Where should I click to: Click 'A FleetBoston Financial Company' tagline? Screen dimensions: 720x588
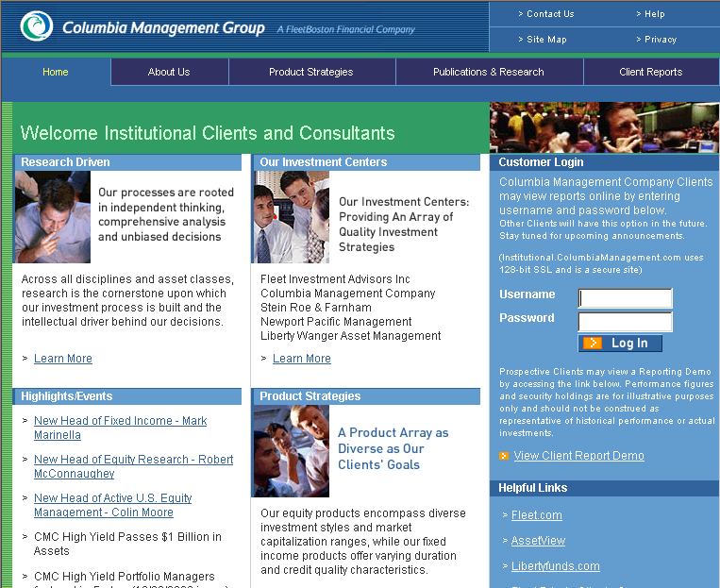point(345,29)
